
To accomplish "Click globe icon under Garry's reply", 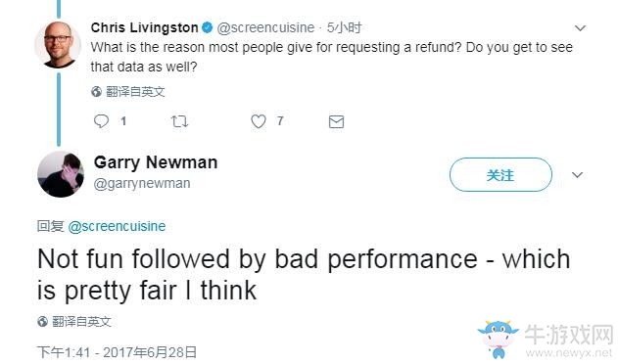I will click(x=42, y=322).
